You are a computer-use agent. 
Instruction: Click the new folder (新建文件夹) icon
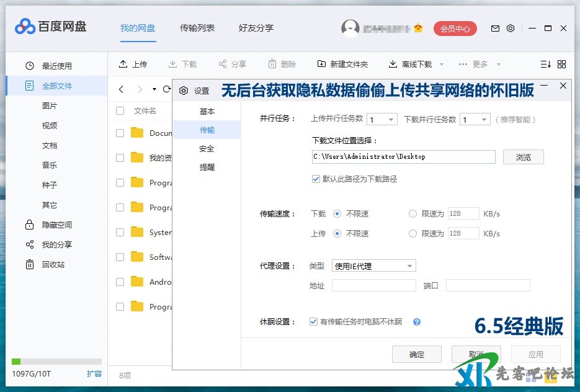(321, 64)
